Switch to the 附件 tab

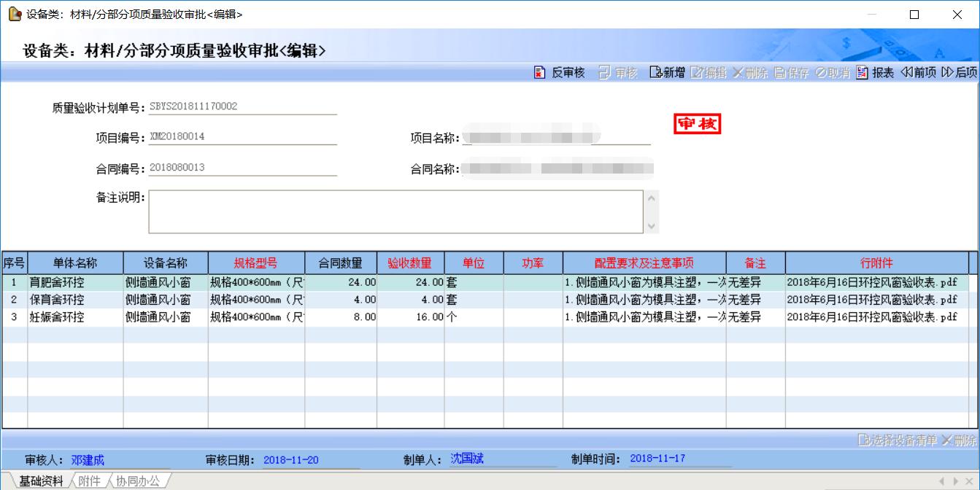(88, 481)
